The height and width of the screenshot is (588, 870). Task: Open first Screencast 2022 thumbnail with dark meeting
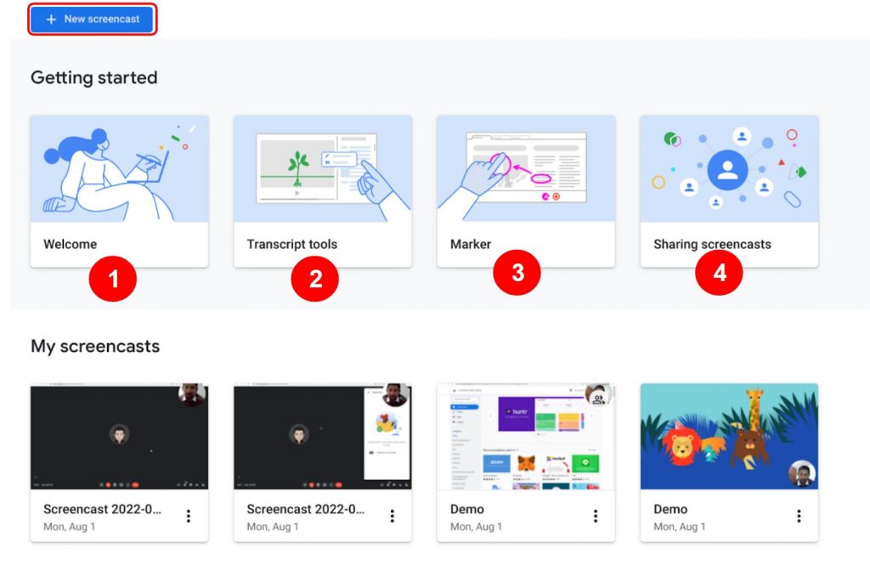[119, 436]
